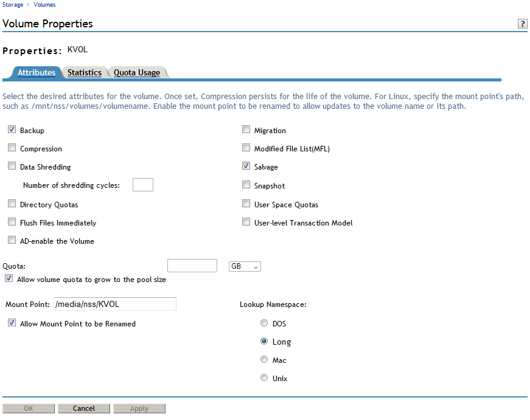Viewport: 530px width, 420px height.
Task: Enable the Migration attribute
Action: coord(246,129)
